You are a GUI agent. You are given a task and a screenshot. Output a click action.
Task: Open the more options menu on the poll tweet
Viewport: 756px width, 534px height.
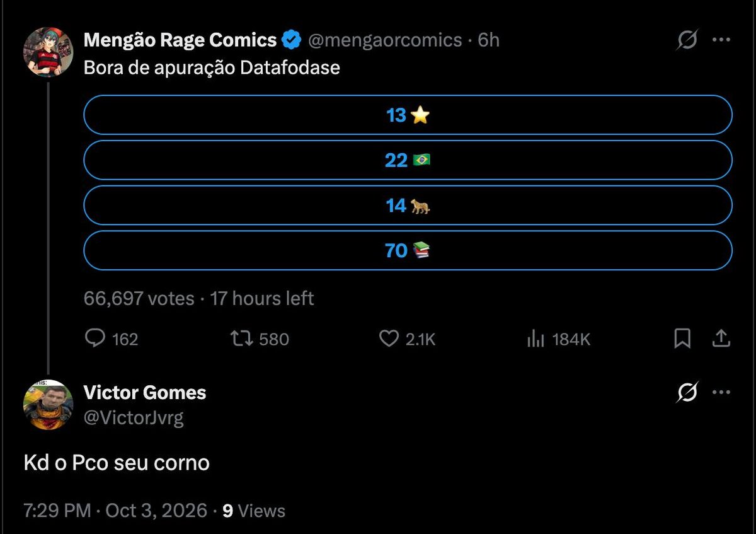tap(721, 40)
